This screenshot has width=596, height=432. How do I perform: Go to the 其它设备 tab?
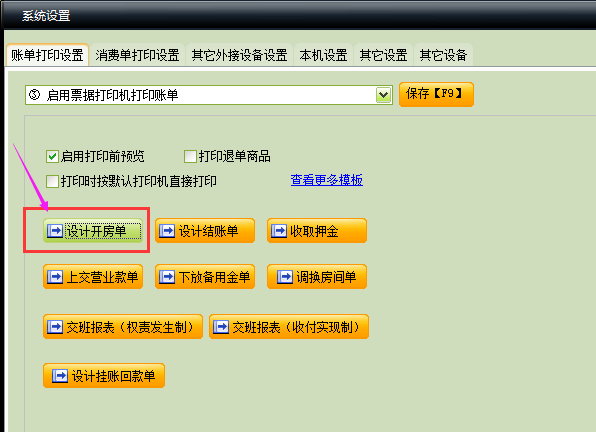click(443, 55)
